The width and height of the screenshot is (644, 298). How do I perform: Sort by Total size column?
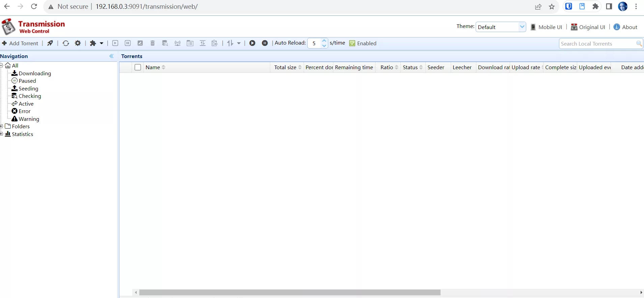click(x=287, y=67)
